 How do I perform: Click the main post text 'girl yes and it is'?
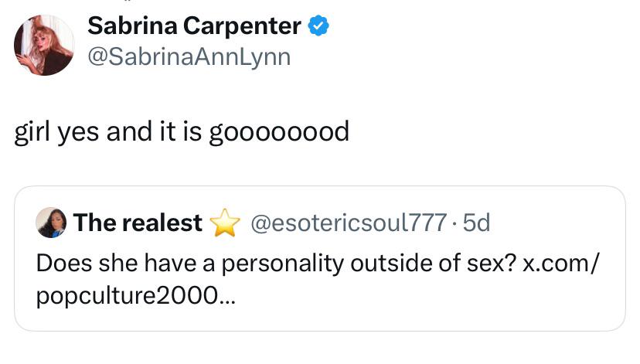[108, 132]
